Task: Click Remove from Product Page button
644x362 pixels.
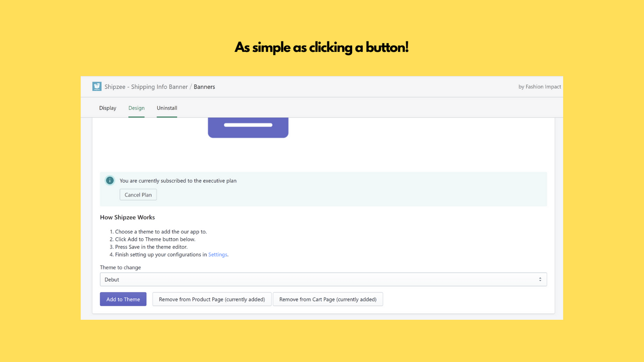Action: point(212,299)
